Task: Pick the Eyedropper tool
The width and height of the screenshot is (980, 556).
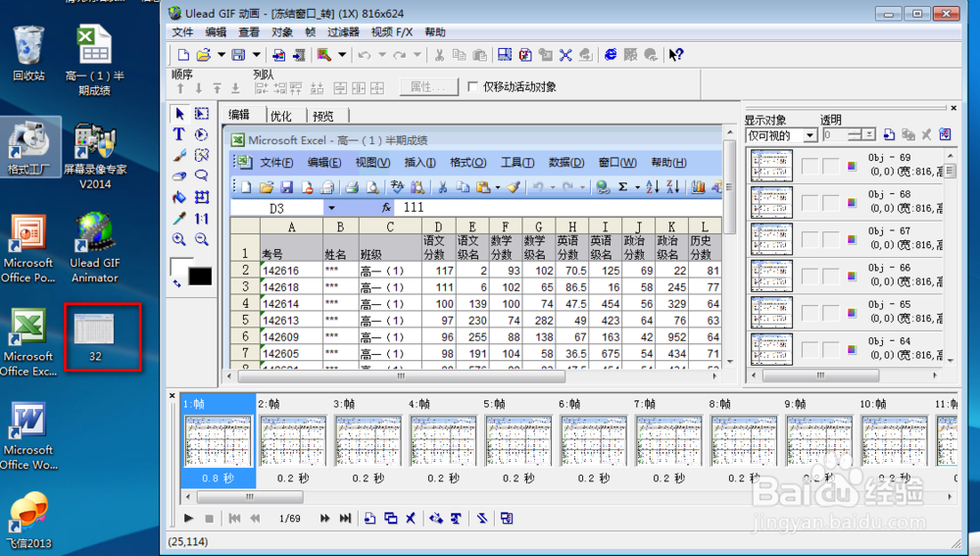Action: coord(179,219)
